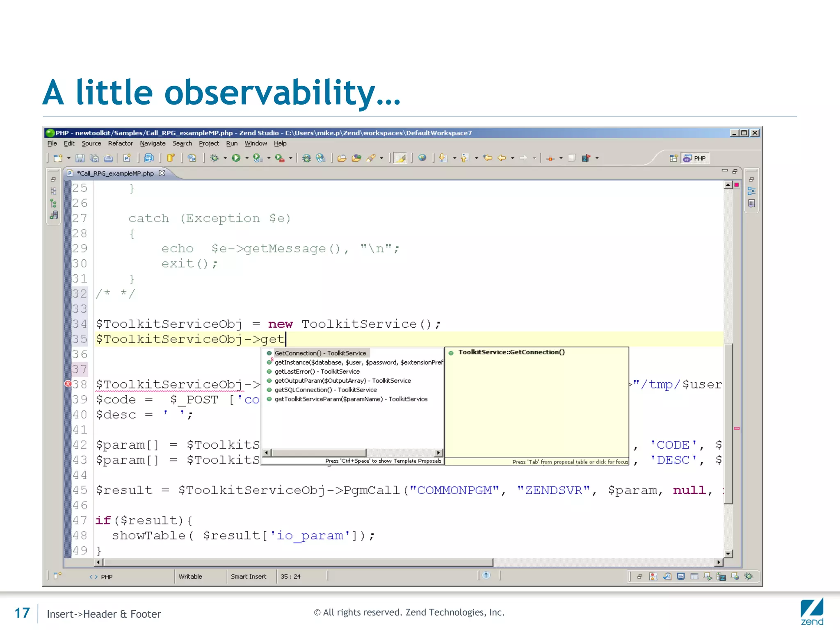Open the Profile dropdown arrow
Screen dimensions: 840x630
pos(269,158)
